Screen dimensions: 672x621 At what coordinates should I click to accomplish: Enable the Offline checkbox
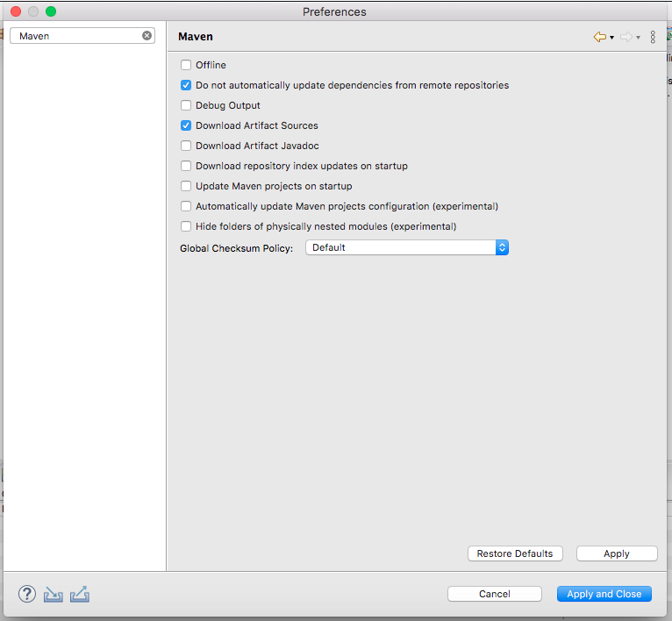(186, 65)
